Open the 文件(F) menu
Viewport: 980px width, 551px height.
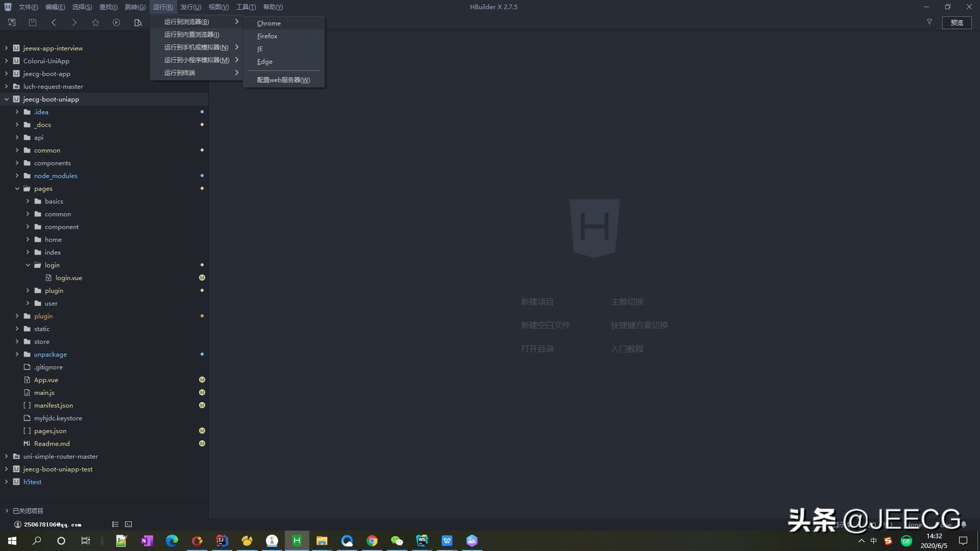click(28, 7)
